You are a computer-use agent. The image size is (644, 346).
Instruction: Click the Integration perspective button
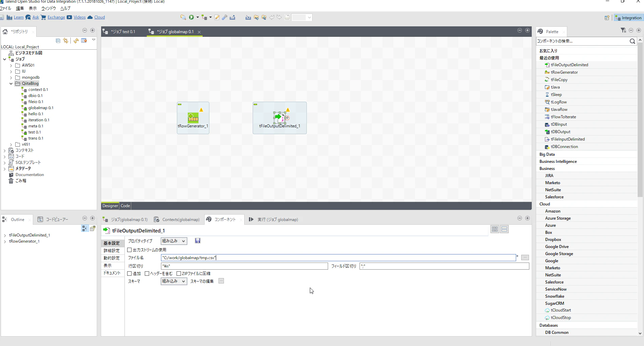628,18
